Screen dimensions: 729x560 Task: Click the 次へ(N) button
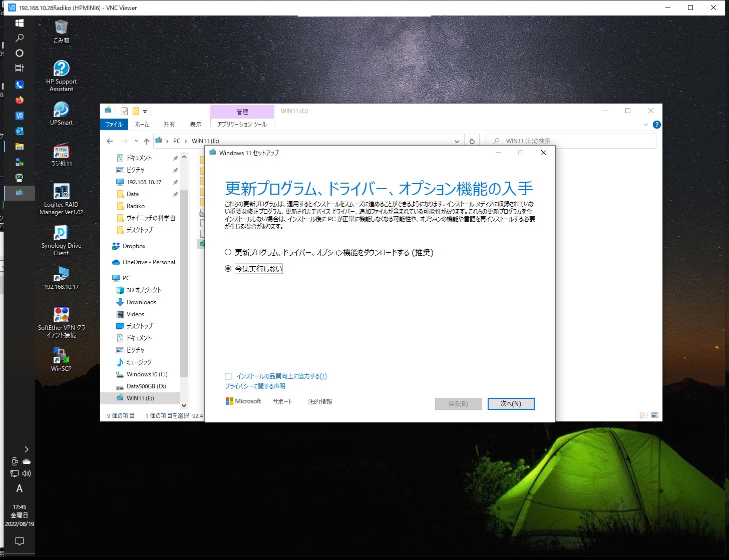511,404
